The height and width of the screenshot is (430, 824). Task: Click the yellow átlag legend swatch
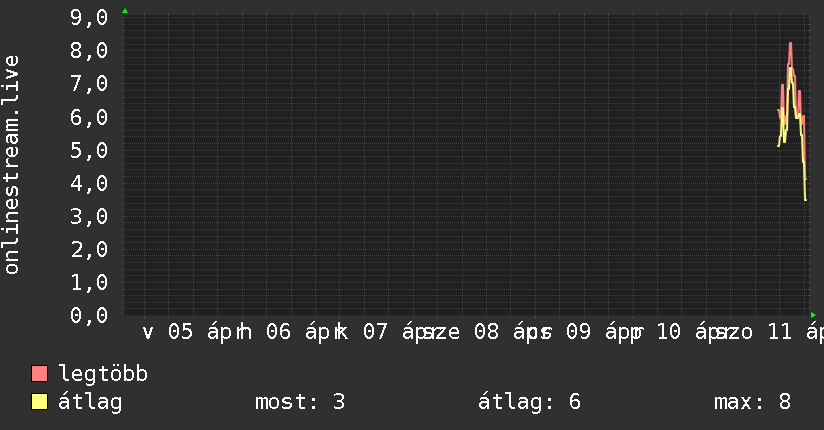[x=40, y=403]
